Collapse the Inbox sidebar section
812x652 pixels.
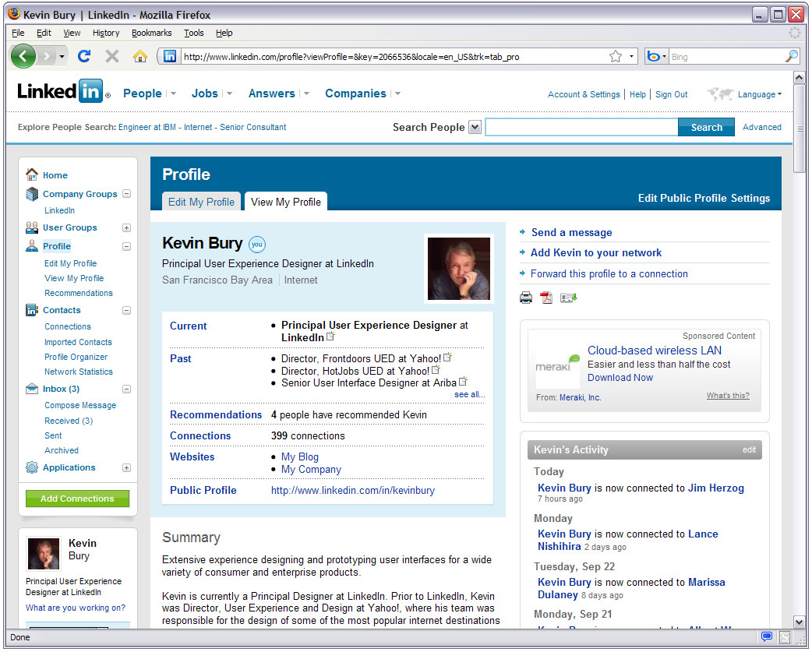click(x=126, y=389)
